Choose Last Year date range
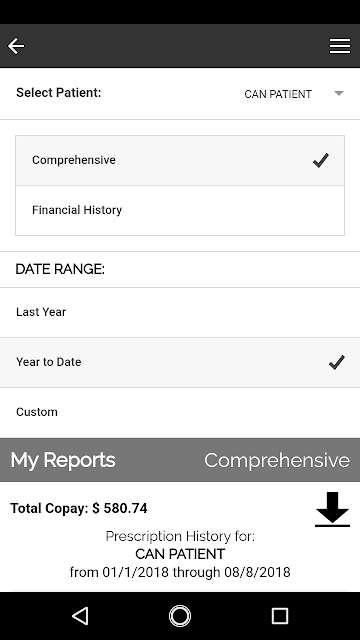The height and width of the screenshot is (640, 360). tap(180, 312)
